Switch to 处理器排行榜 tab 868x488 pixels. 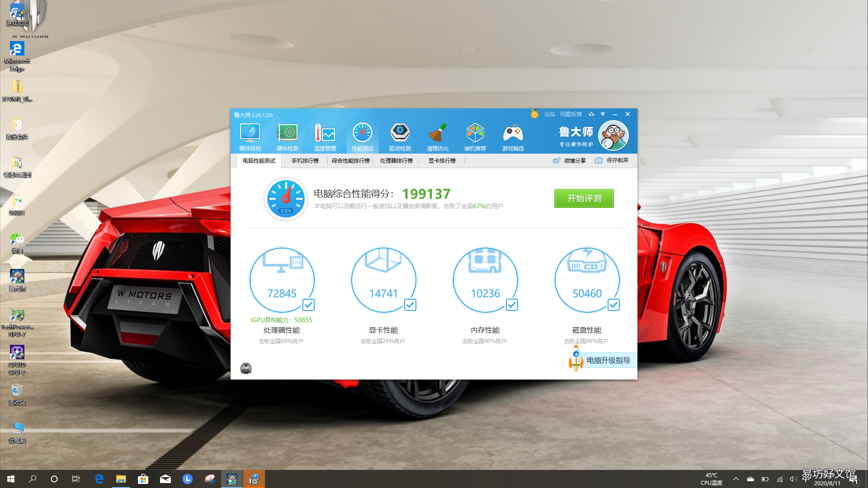click(396, 161)
